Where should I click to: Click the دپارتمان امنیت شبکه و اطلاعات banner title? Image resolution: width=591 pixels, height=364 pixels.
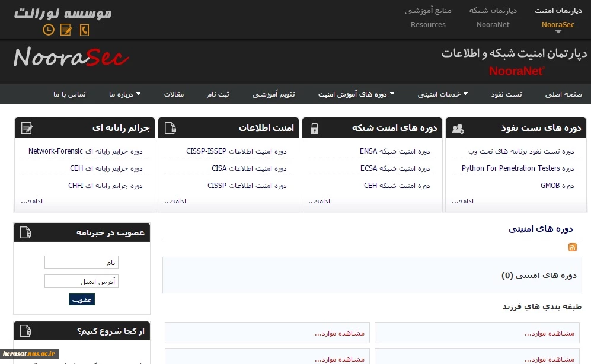click(x=514, y=53)
